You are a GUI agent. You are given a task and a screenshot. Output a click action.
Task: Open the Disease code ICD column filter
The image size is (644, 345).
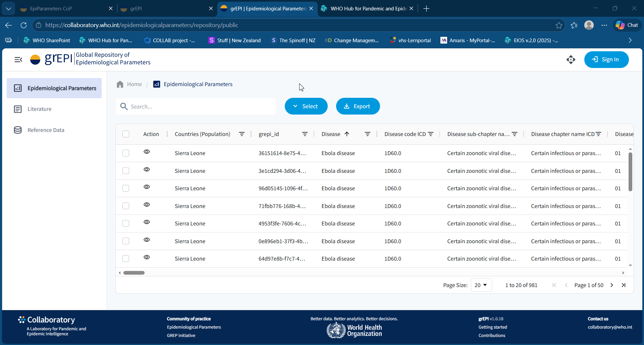[x=431, y=134]
